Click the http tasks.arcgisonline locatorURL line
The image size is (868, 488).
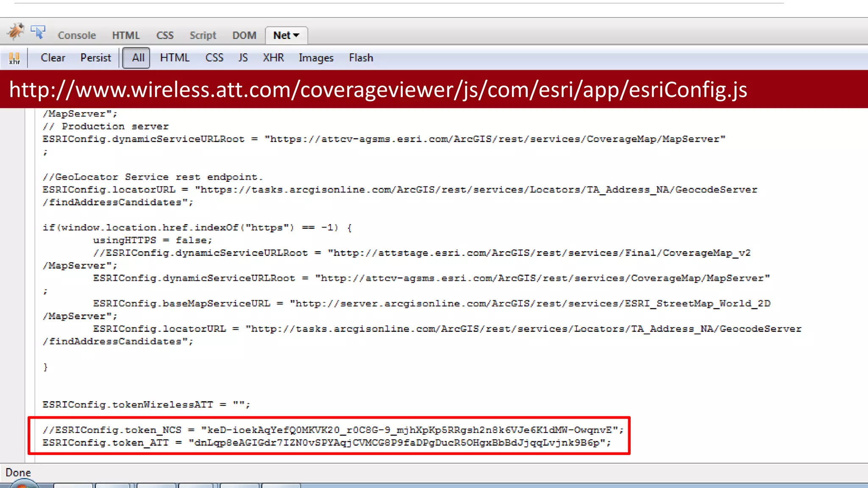point(447,329)
